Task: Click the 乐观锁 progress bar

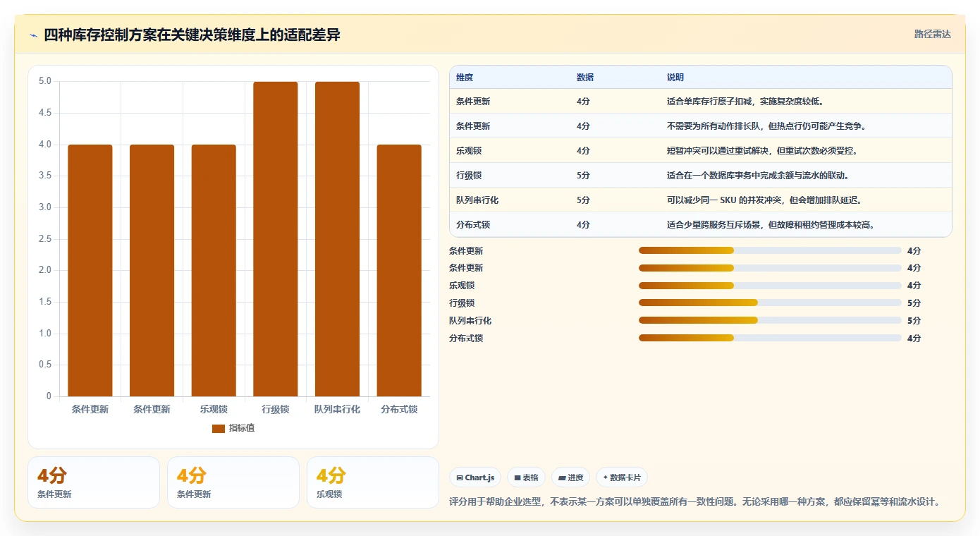Action: coord(770,286)
